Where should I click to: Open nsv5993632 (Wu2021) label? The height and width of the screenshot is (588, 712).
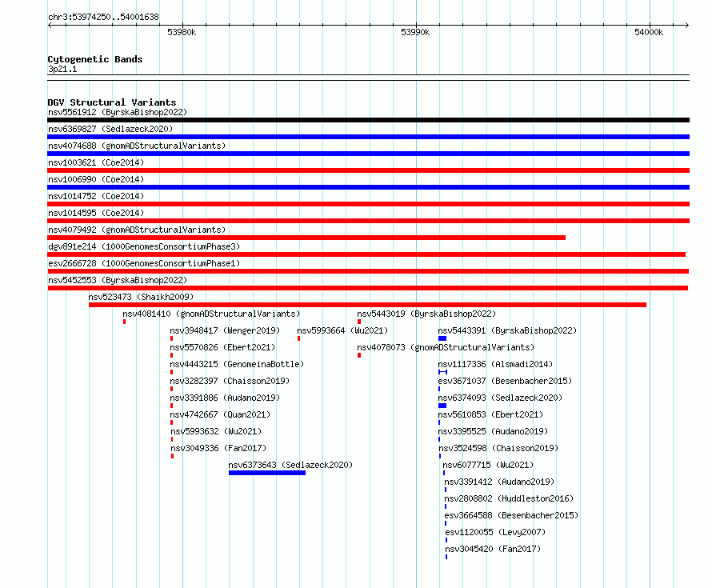coord(216,431)
